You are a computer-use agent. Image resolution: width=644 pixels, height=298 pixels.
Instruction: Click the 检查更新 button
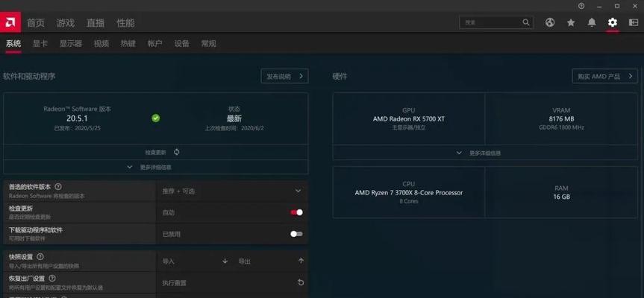click(x=156, y=152)
